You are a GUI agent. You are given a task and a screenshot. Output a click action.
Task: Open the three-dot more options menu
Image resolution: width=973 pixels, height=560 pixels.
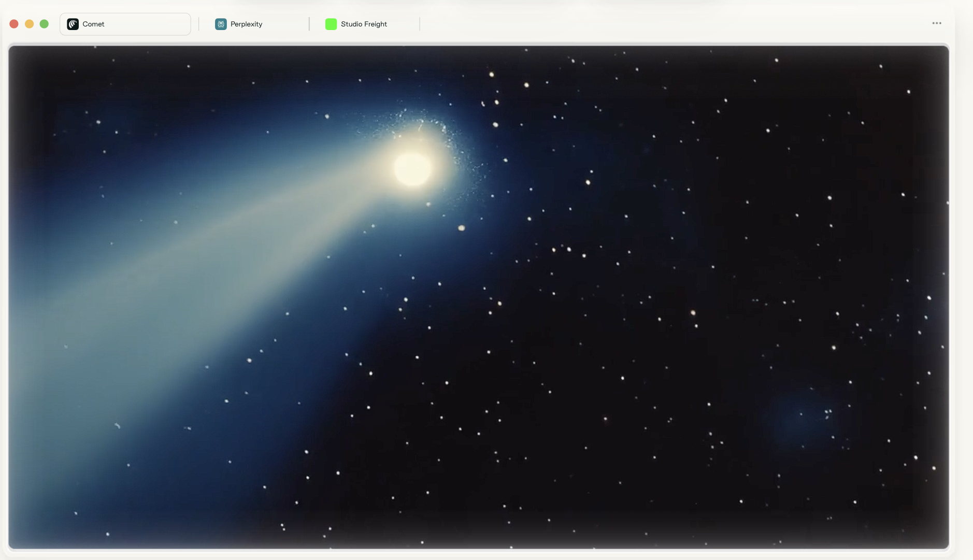[936, 23]
